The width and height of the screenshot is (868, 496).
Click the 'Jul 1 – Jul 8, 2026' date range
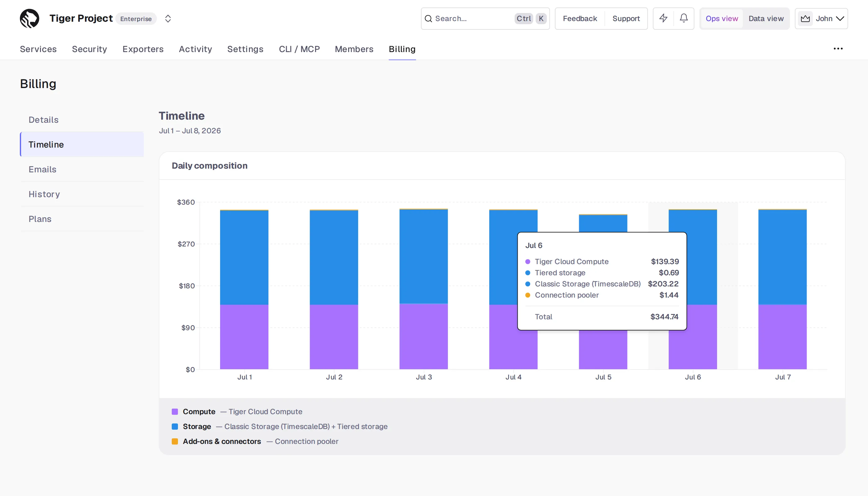[x=190, y=131]
